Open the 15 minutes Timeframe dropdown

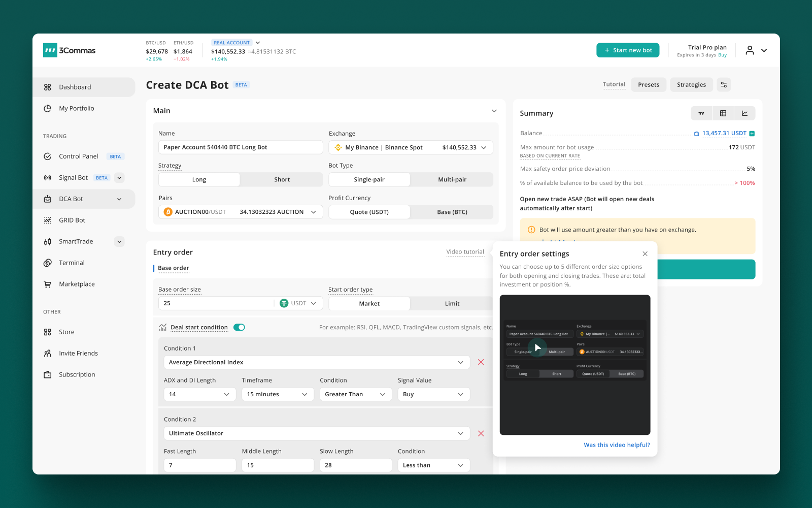[x=278, y=394]
